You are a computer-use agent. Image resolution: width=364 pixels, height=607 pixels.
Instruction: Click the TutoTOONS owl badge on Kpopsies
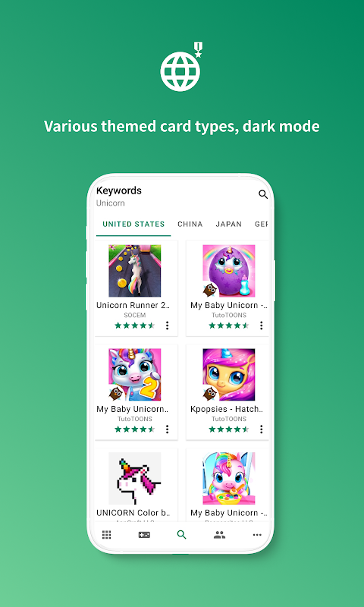[x=210, y=393]
